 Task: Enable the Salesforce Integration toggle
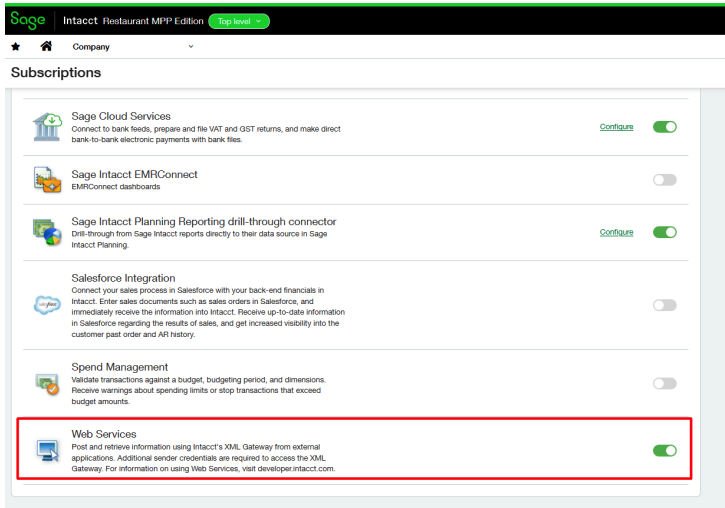tap(664, 305)
